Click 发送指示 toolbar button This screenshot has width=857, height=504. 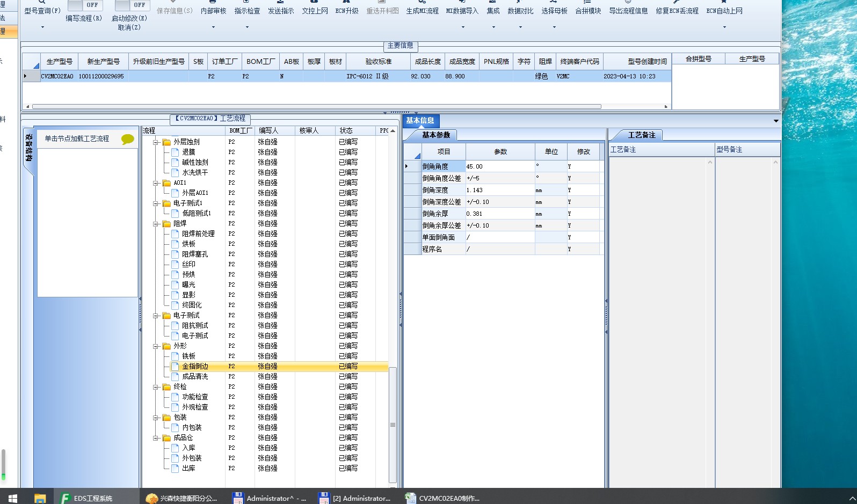(281, 11)
